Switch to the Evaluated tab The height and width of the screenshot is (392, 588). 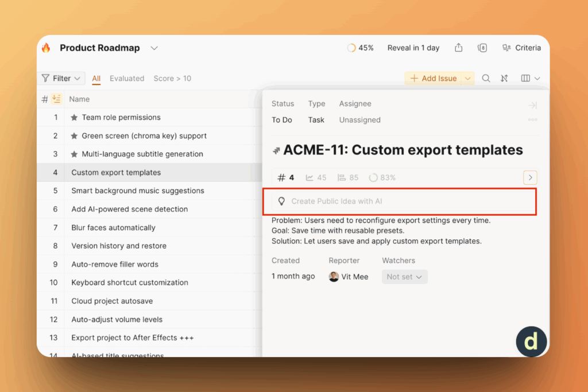127,79
